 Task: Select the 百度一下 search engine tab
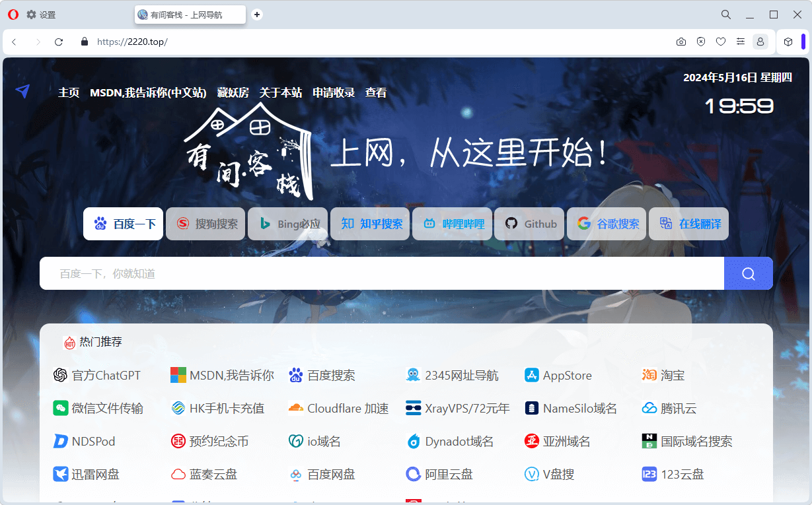click(123, 224)
